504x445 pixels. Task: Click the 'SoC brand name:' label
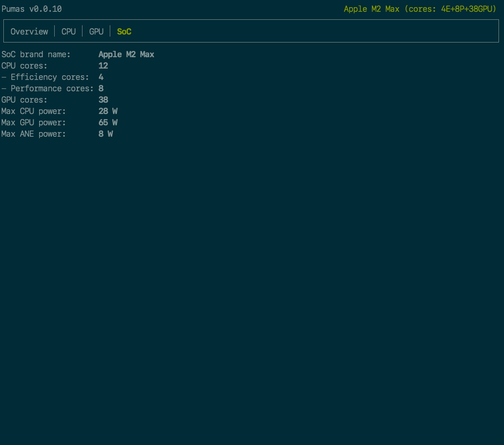(x=36, y=54)
